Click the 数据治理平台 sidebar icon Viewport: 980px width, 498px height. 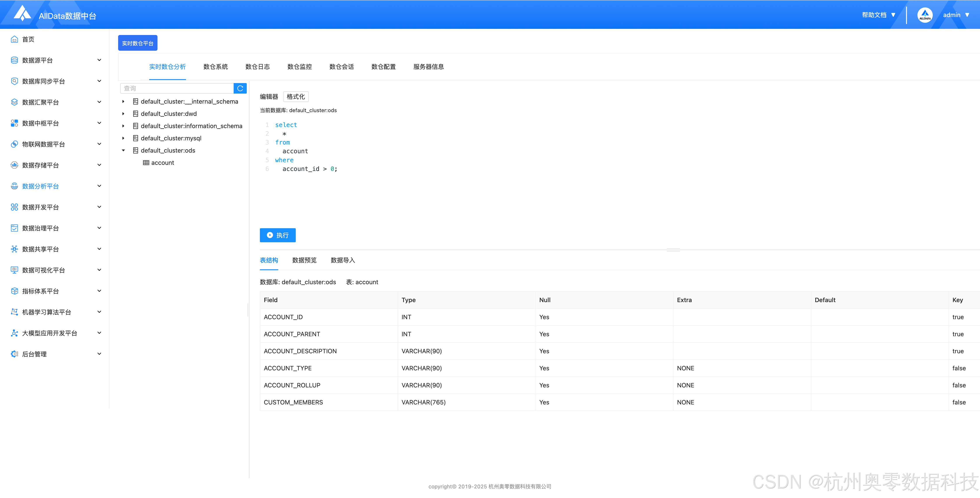click(x=14, y=228)
